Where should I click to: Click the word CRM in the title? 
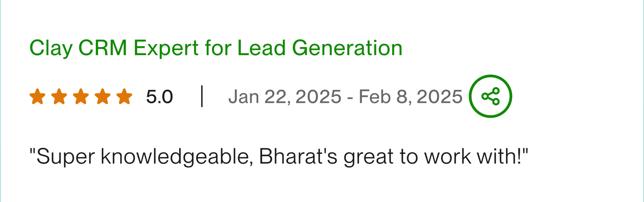(x=103, y=48)
